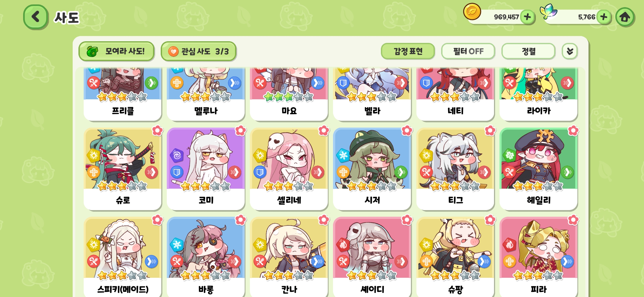644x297 pixels.
Task: Add gold coins with the plus icon
Action: click(x=527, y=17)
